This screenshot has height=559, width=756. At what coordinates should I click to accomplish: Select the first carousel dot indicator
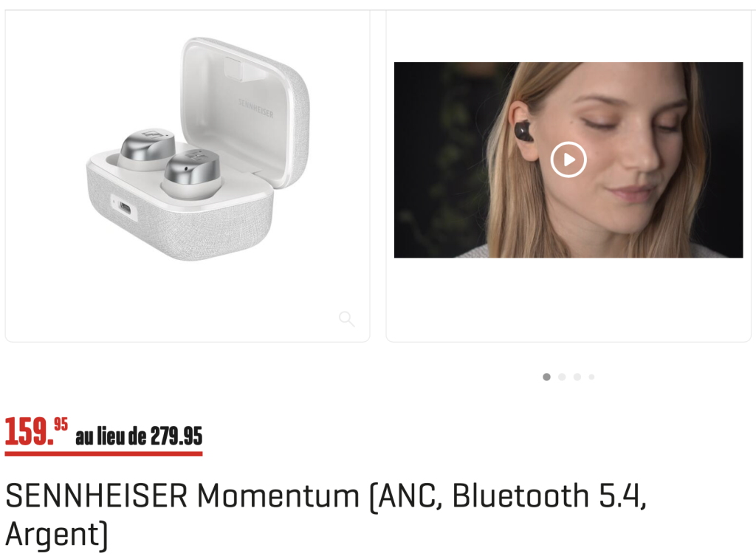pos(546,377)
